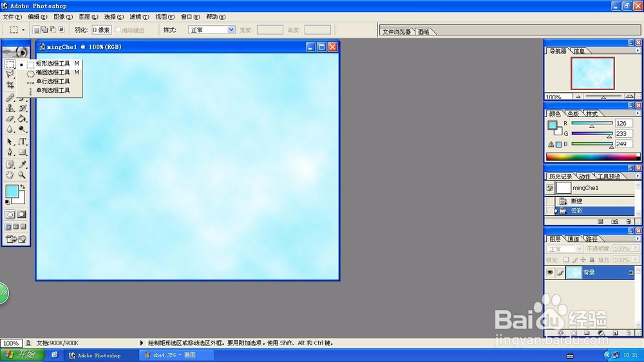Screen dimensions: 644x362
Task: Select the Rectangle shape tool
Action: 22,152
